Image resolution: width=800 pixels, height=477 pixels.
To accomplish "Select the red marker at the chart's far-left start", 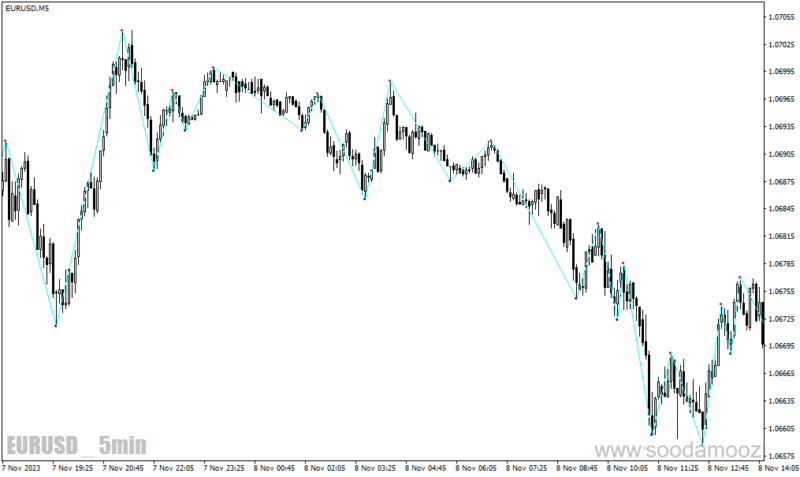I will coord(5,141).
